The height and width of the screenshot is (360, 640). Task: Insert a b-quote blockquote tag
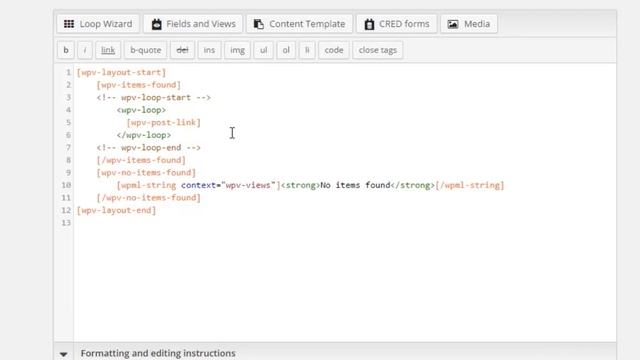[x=145, y=50]
